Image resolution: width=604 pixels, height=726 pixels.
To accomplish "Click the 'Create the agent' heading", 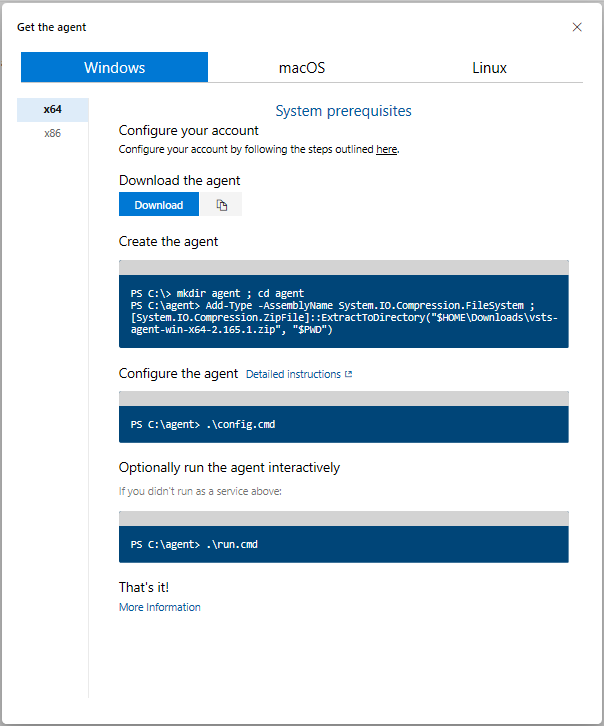I will tap(168, 241).
